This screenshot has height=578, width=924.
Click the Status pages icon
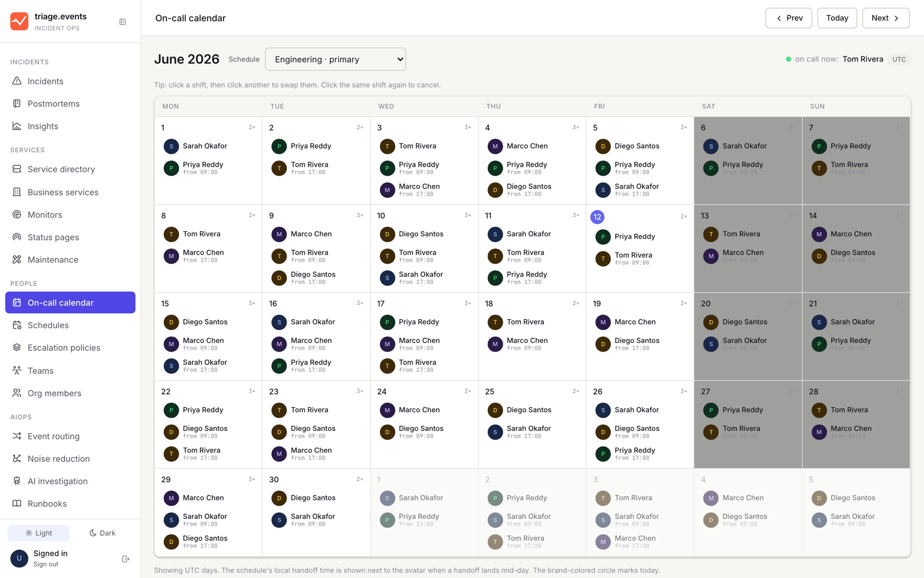[x=17, y=237]
